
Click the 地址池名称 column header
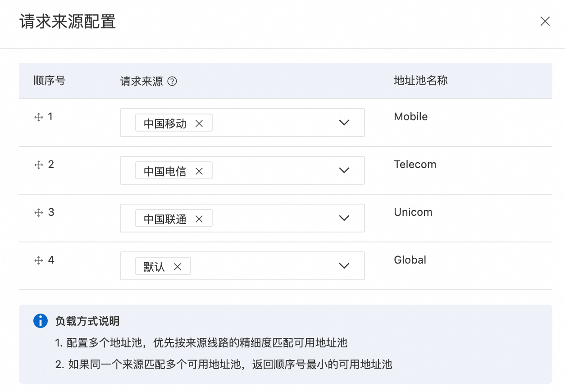pos(421,81)
